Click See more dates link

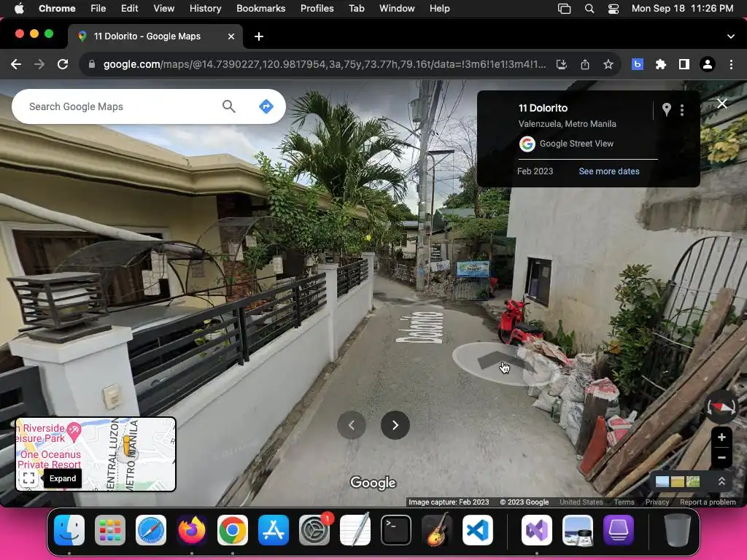pos(609,171)
